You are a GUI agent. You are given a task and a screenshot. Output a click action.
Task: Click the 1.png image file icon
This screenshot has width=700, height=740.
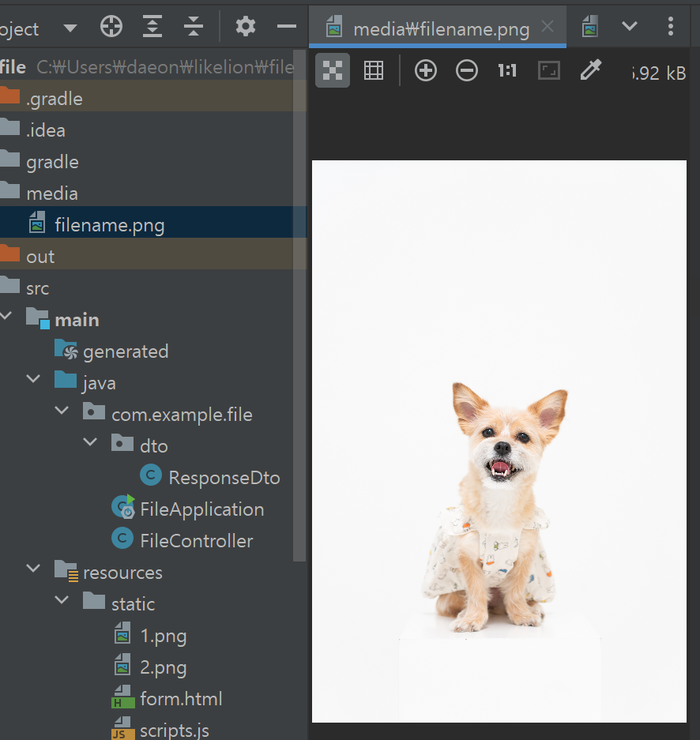coord(122,633)
